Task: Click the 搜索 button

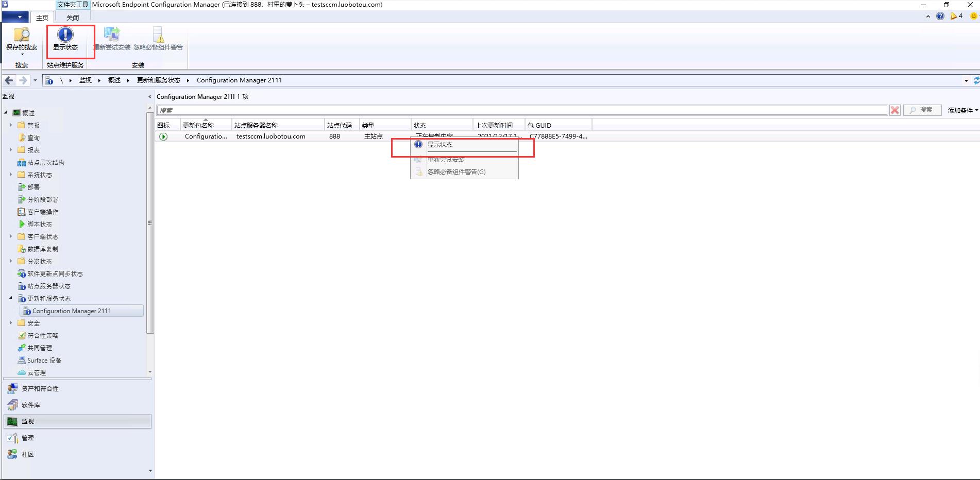Action: pos(922,110)
